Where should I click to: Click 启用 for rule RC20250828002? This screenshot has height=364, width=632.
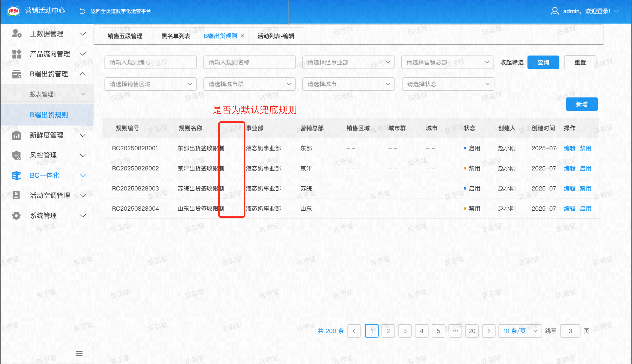point(585,168)
